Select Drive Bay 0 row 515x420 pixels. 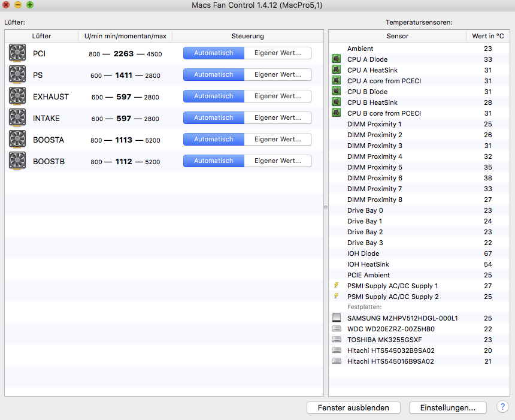point(419,210)
